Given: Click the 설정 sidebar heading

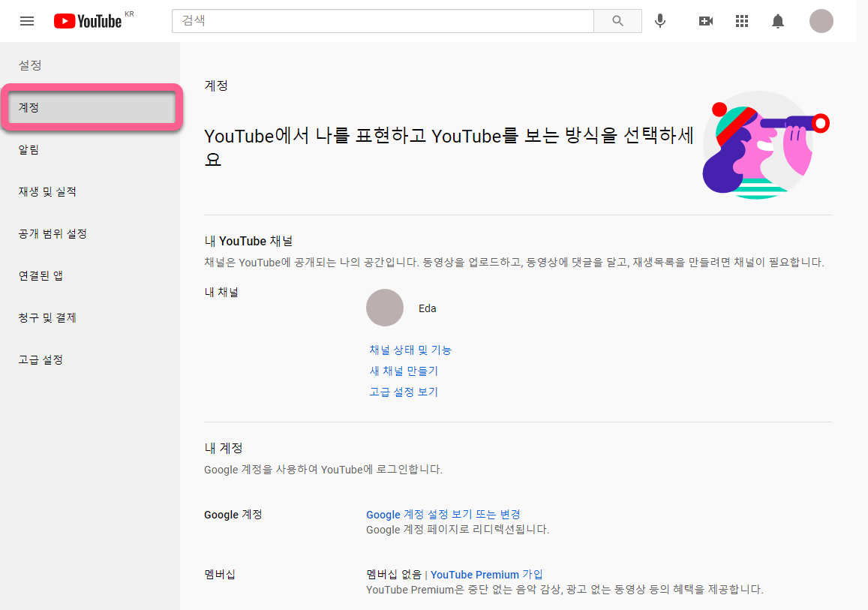Looking at the screenshot, I should click(30, 65).
